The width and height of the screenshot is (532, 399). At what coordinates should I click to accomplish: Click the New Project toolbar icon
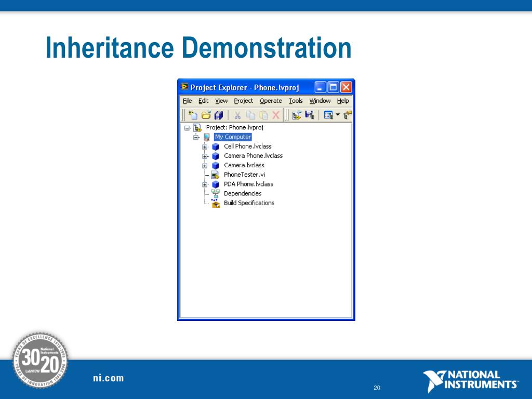[193, 115]
